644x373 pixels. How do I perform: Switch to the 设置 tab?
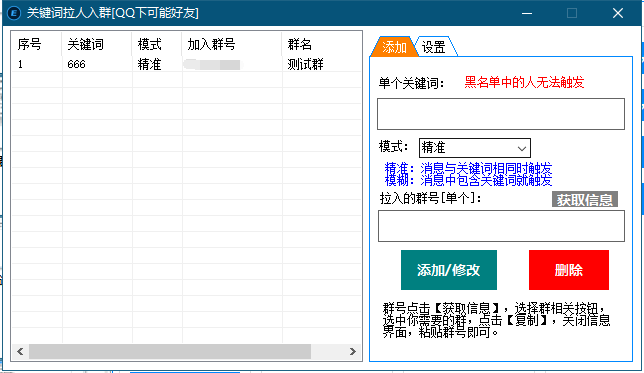[x=435, y=47]
